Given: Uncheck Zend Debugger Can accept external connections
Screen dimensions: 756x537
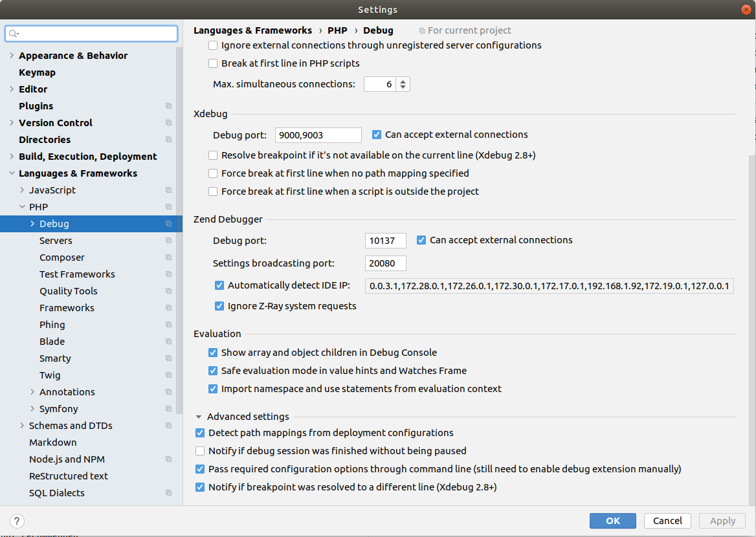Looking at the screenshot, I should click(421, 240).
